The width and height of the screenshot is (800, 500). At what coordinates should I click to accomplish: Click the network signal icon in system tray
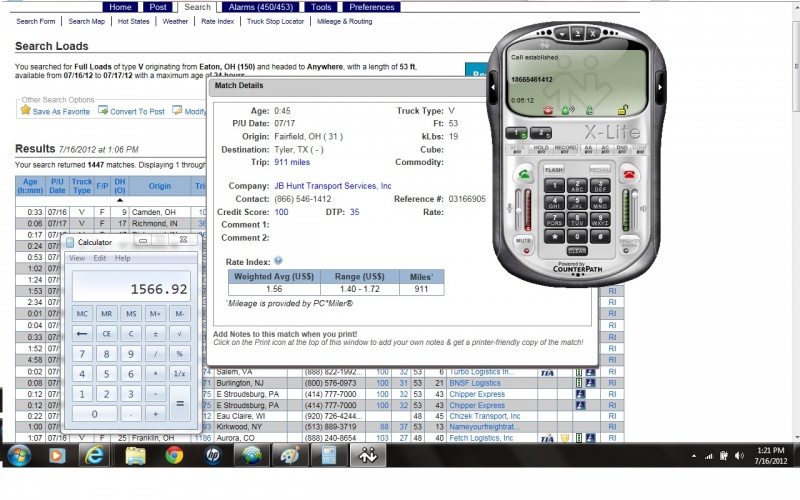[709, 456]
